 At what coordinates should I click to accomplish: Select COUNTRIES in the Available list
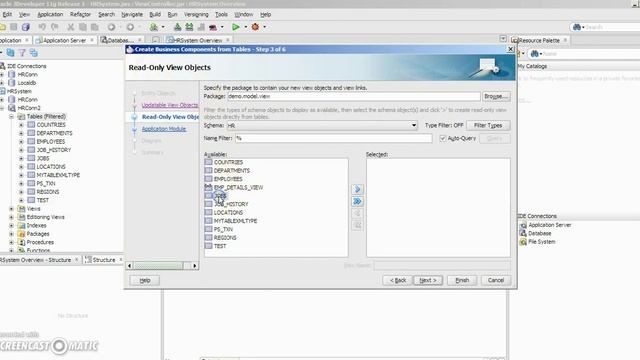[x=228, y=162]
